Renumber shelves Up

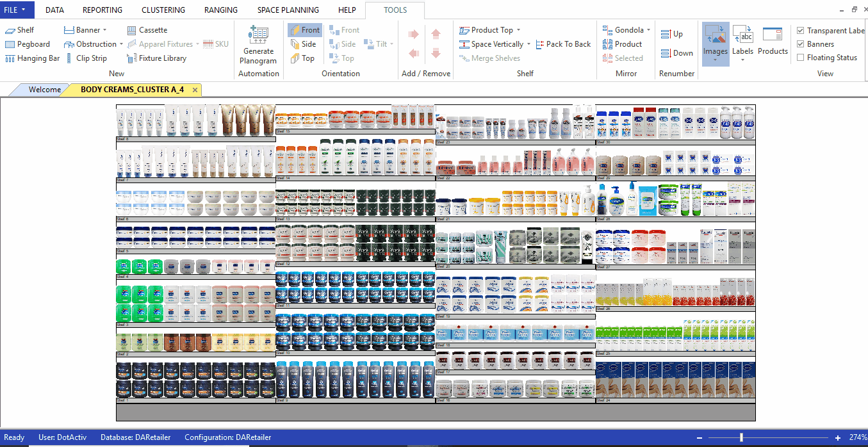tap(672, 34)
